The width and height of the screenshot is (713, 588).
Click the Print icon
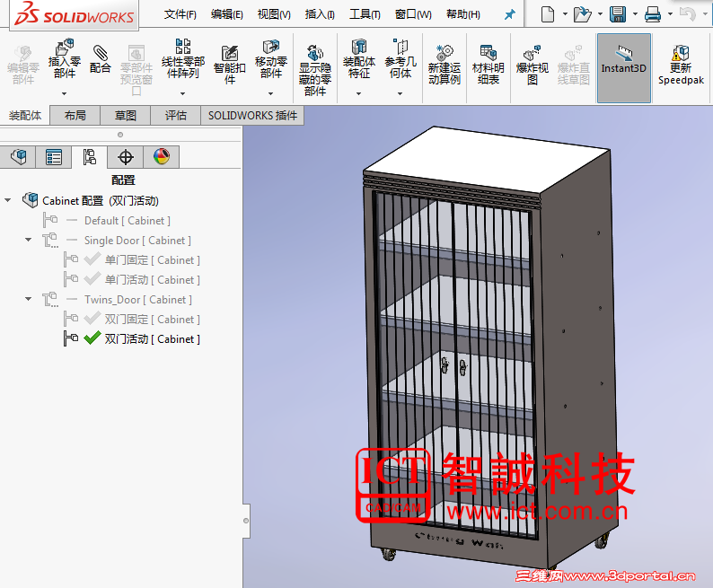(653, 14)
